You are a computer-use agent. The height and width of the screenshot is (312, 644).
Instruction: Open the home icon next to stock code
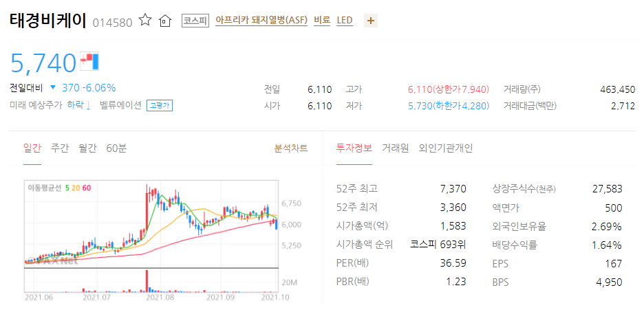coord(164,21)
